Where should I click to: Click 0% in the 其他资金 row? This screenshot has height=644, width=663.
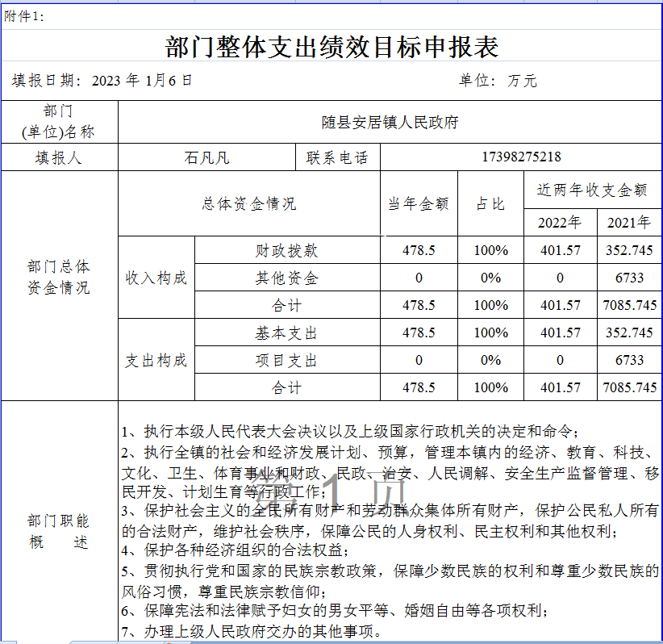(x=490, y=278)
